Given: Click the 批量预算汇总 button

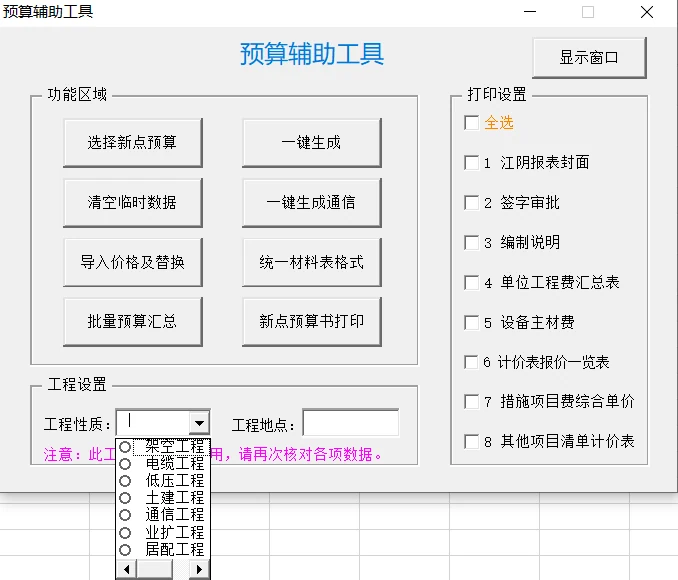Looking at the screenshot, I should coord(133,321).
